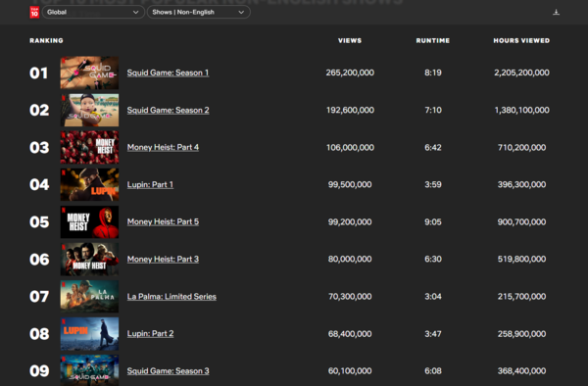This screenshot has height=386, width=588.
Task: Open Lupin: Part 1 link
Action: pyautogui.click(x=150, y=185)
